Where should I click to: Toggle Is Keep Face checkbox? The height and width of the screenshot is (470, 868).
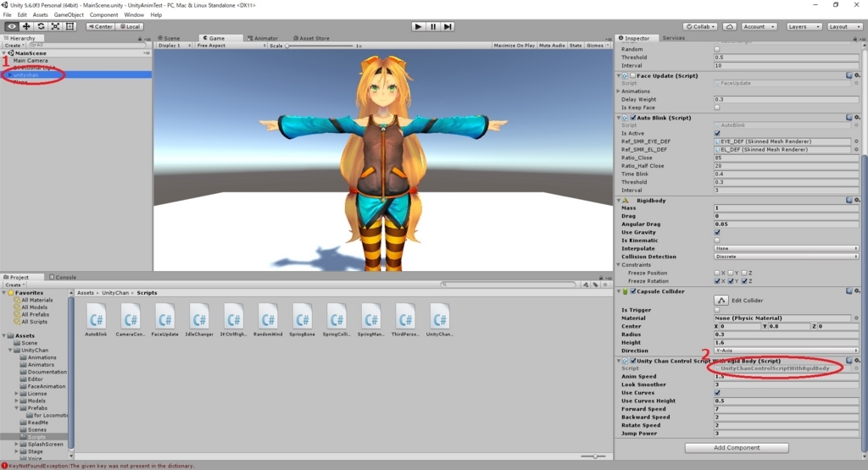pyautogui.click(x=717, y=108)
